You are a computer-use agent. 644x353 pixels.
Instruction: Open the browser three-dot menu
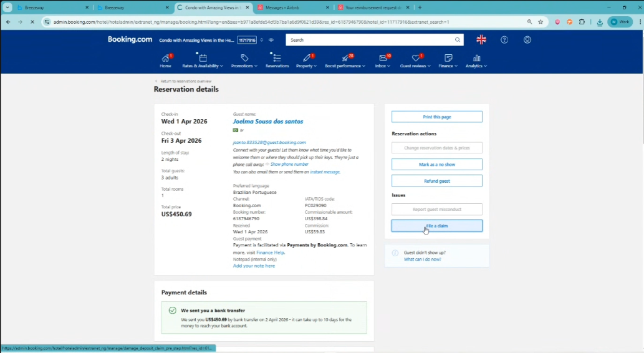pos(640,22)
